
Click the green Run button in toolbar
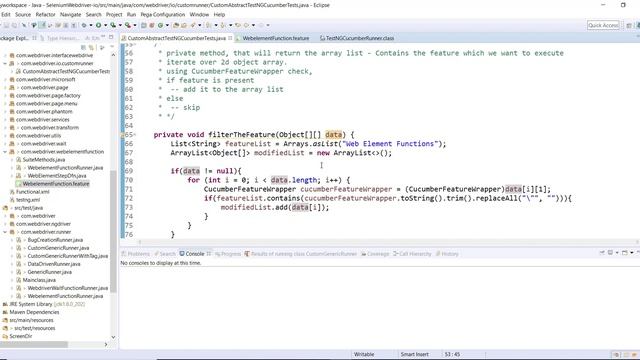98,25
